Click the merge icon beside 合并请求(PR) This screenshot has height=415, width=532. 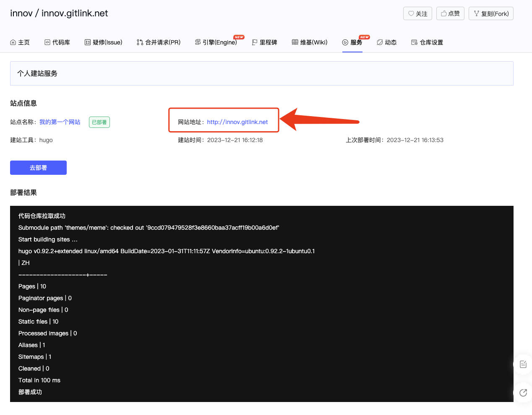pos(140,42)
